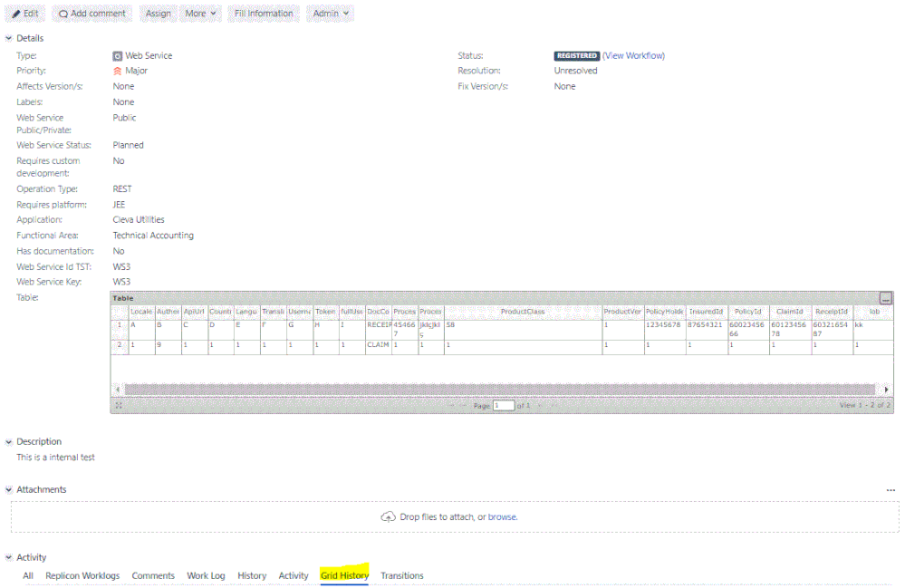Click the description text 'This is a internal test'
Image resolution: width=905 pixels, height=588 pixels.
click(55, 458)
